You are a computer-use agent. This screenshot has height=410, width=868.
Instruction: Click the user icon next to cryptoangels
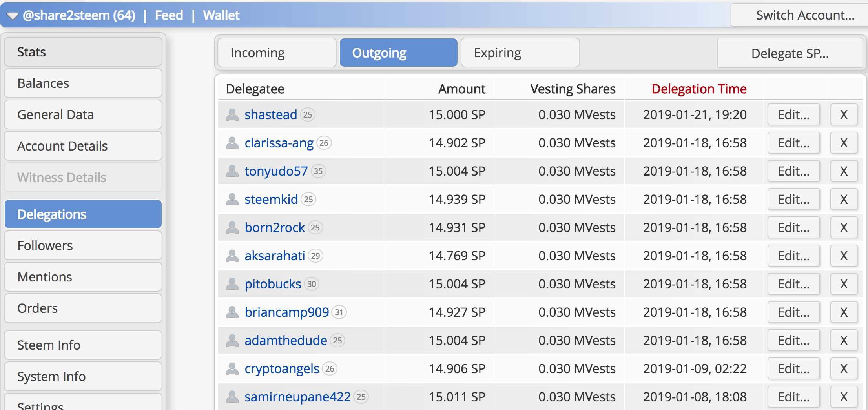232,368
